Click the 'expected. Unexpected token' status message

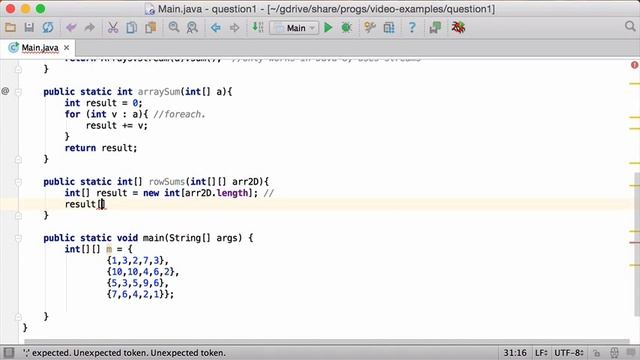[x=124, y=353]
